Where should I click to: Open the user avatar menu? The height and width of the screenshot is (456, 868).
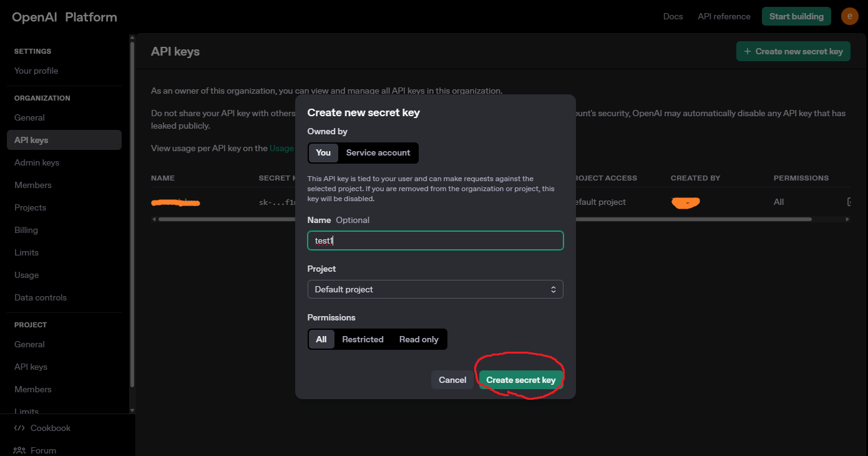tap(849, 16)
